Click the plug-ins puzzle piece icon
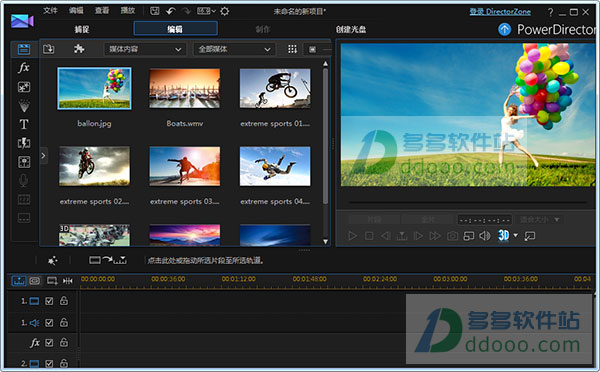600x372 pixels. click(x=79, y=49)
